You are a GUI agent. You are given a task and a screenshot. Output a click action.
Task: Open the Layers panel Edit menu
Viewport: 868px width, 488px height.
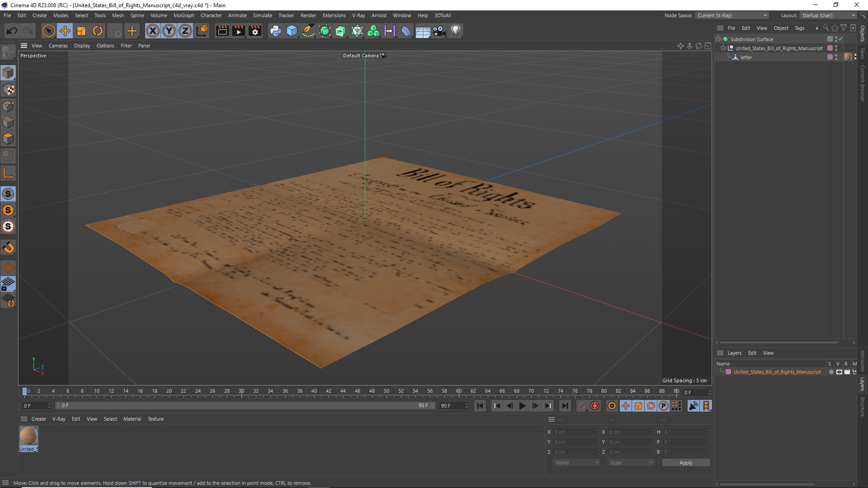[752, 353]
